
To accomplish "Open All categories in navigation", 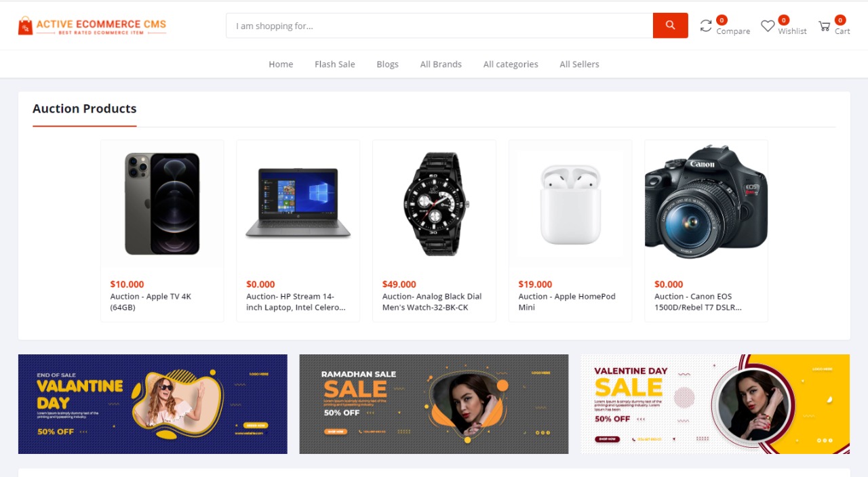I will pos(511,64).
